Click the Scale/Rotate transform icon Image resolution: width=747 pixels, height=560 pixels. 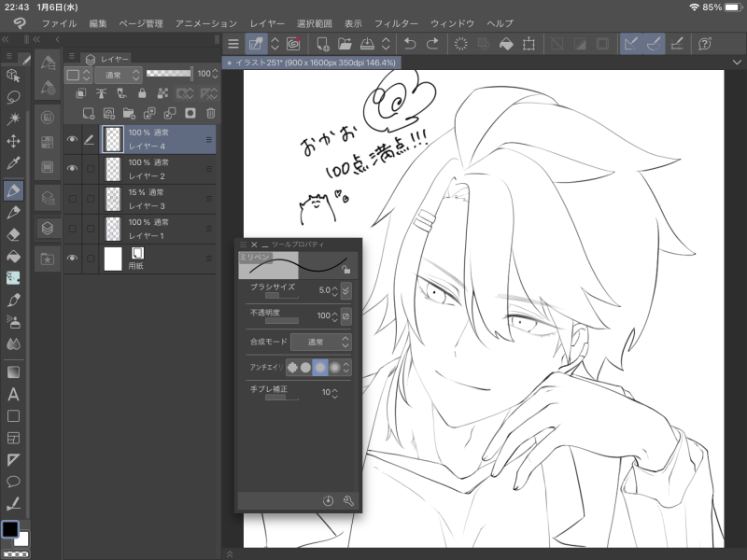tap(529, 44)
